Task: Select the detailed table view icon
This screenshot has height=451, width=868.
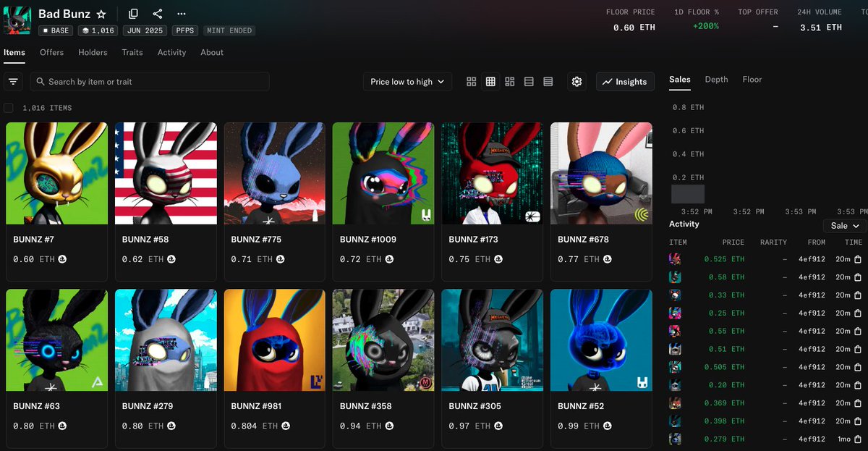Action: point(548,82)
